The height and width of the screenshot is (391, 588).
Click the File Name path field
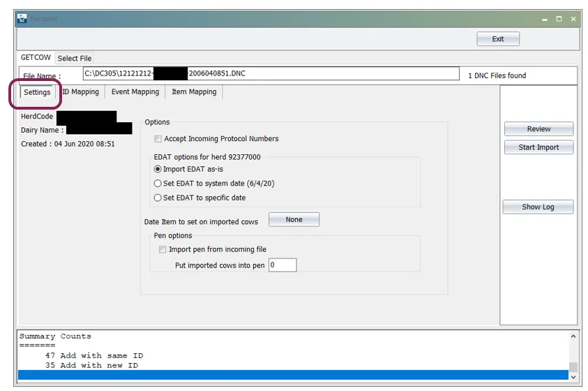(271, 73)
